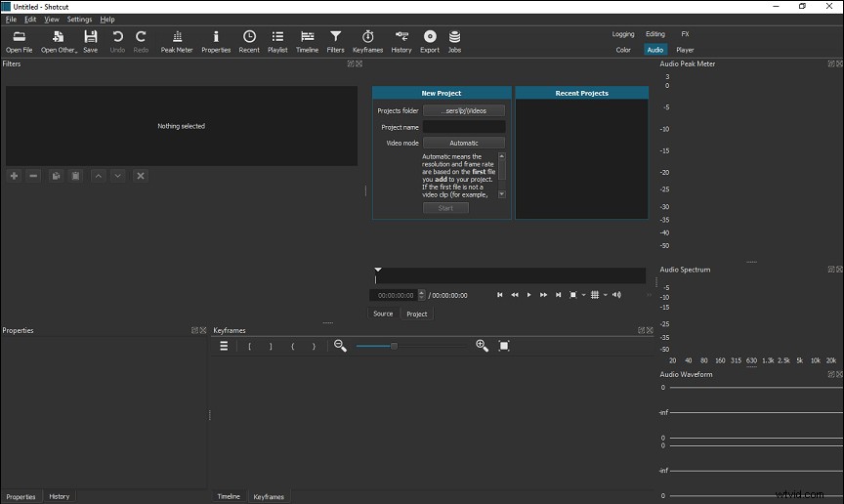
Task: Click the Redo toolbar icon
Action: pyautogui.click(x=141, y=41)
